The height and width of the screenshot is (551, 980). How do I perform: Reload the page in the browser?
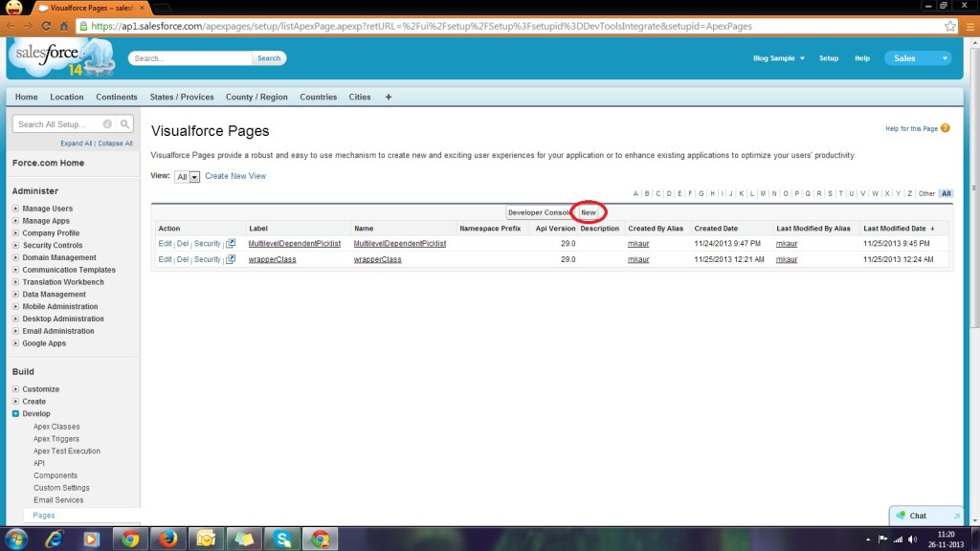[46, 26]
